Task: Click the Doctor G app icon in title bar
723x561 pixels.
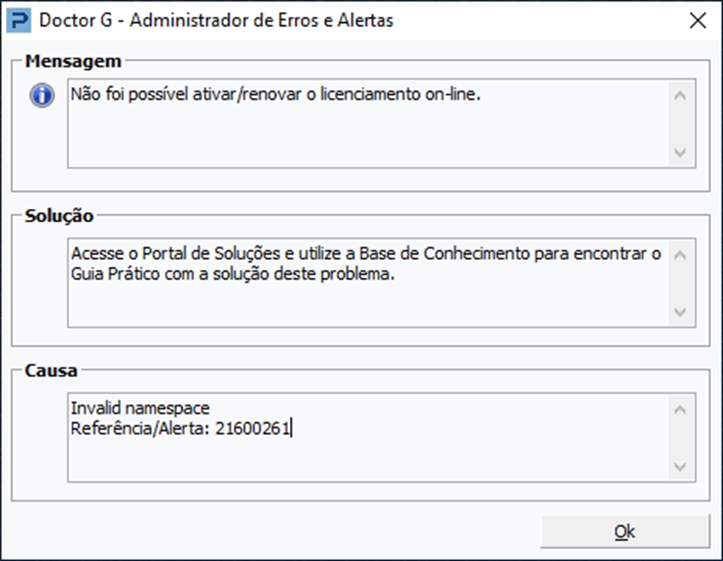Action: 19,21
